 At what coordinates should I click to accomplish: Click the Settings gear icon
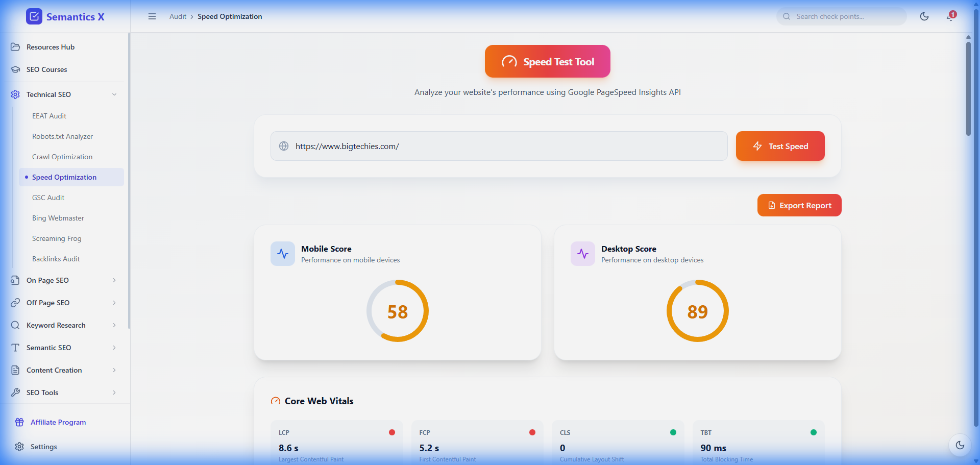coord(19,447)
